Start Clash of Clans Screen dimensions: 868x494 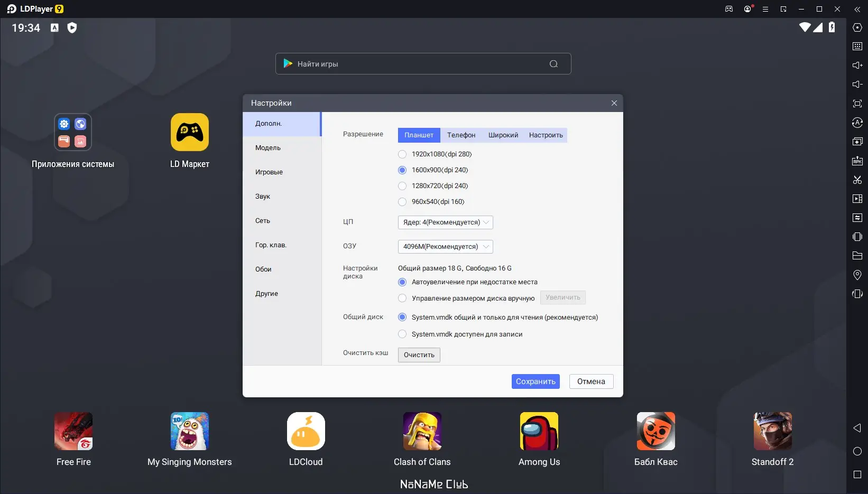pos(422,431)
